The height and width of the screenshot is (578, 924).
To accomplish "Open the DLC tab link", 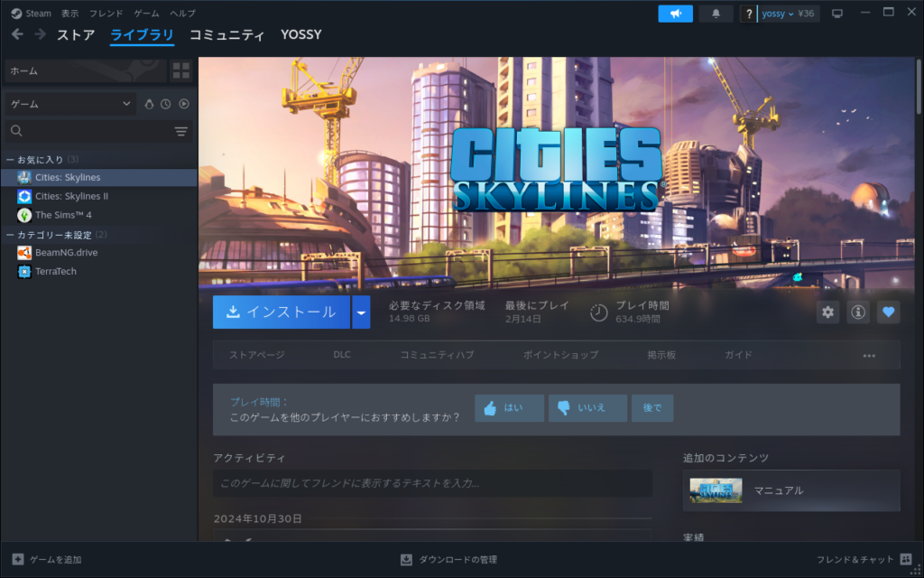I will pyautogui.click(x=342, y=355).
